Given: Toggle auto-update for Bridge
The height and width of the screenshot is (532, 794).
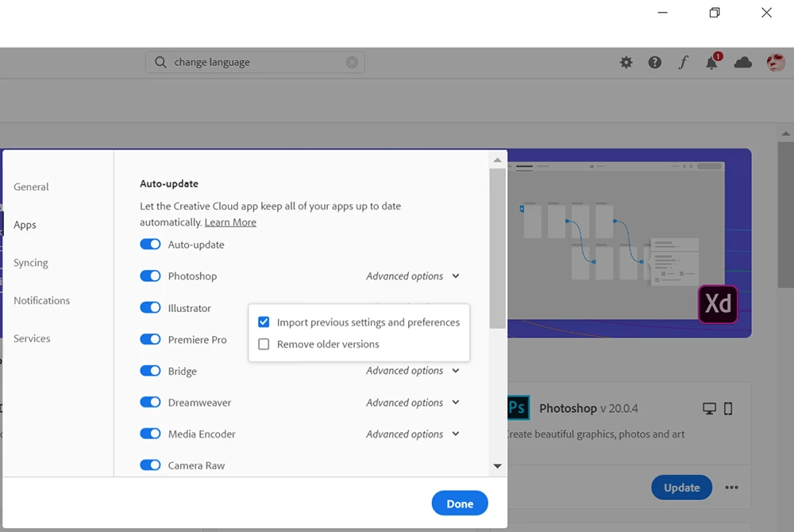Looking at the screenshot, I should [x=150, y=371].
